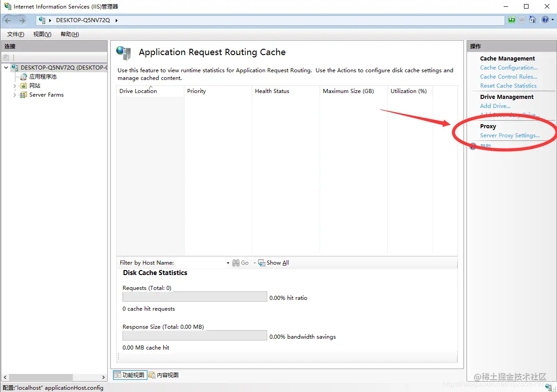Click the Show All icon
The width and height of the screenshot is (557, 392).
click(262, 263)
